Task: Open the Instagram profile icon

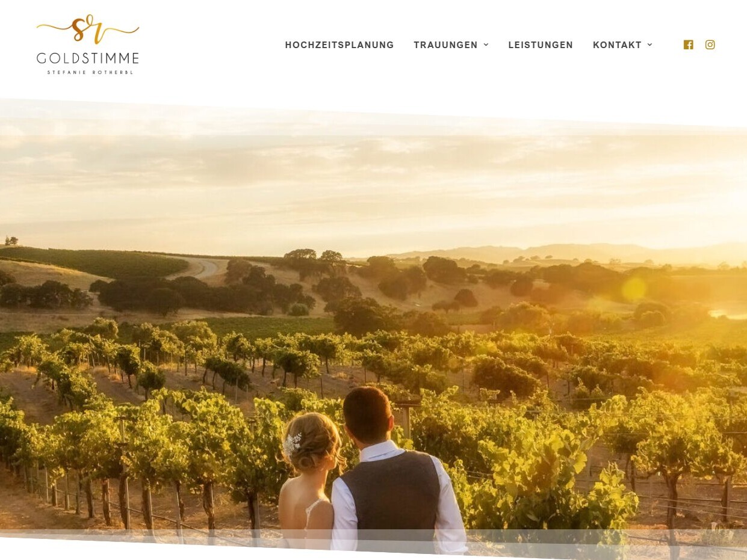Action: pos(710,45)
